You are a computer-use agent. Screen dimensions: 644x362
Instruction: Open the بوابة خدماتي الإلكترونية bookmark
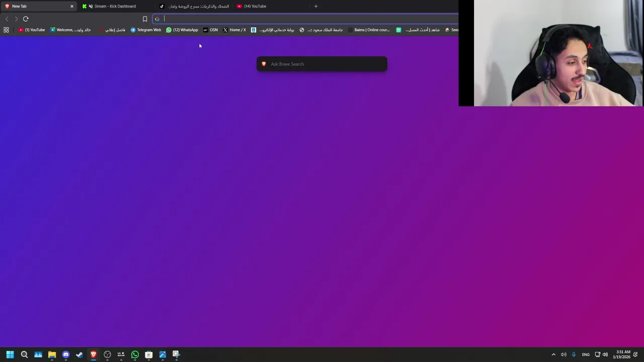pyautogui.click(x=273, y=30)
